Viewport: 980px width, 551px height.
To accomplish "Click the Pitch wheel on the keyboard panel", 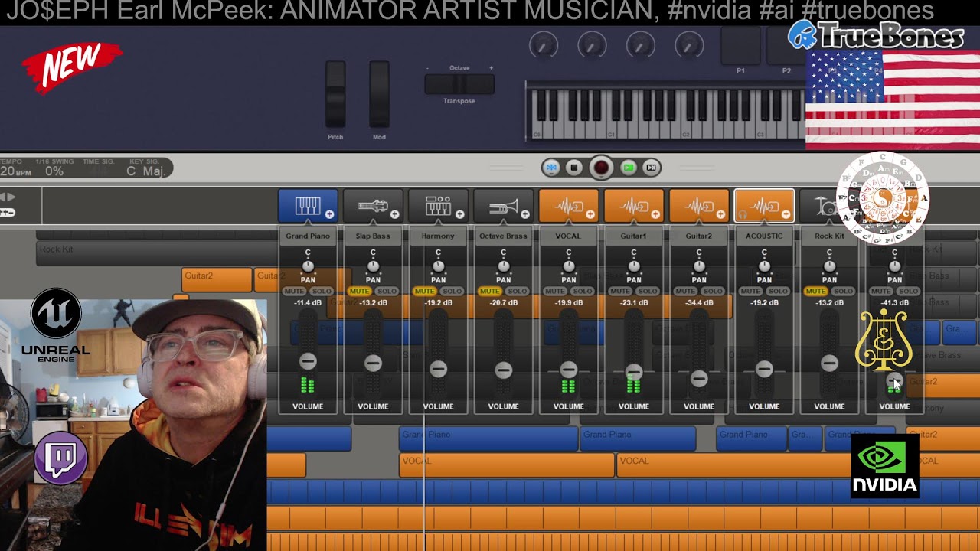I will coord(335,95).
